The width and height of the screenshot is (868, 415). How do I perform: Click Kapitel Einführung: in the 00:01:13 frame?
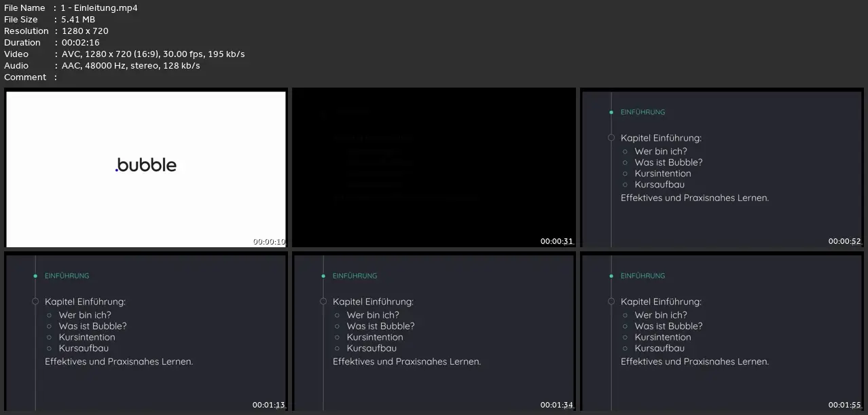pyautogui.click(x=85, y=302)
